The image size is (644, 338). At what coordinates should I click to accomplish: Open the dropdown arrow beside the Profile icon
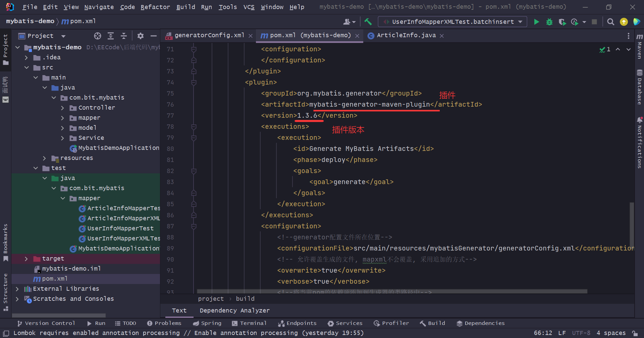584,22
